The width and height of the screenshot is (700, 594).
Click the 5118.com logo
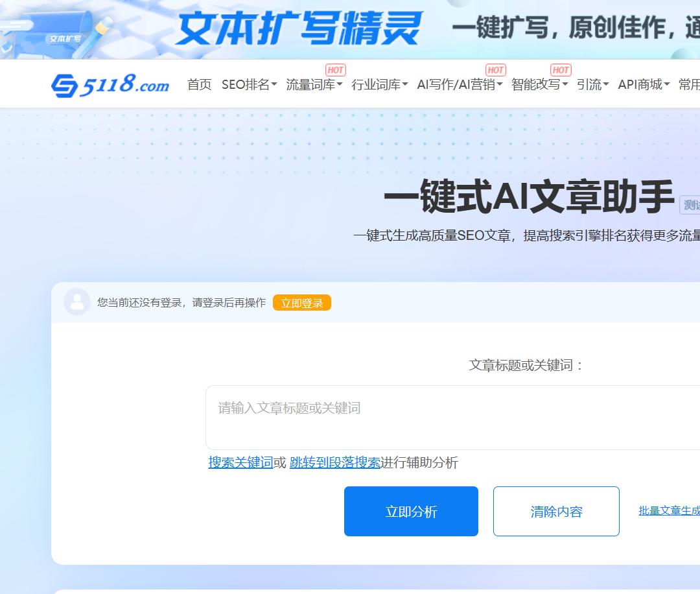pos(110,85)
